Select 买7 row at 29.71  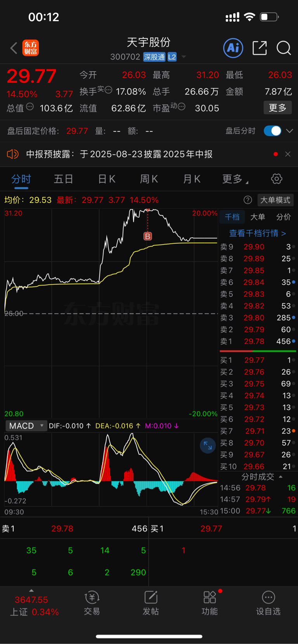258,431
